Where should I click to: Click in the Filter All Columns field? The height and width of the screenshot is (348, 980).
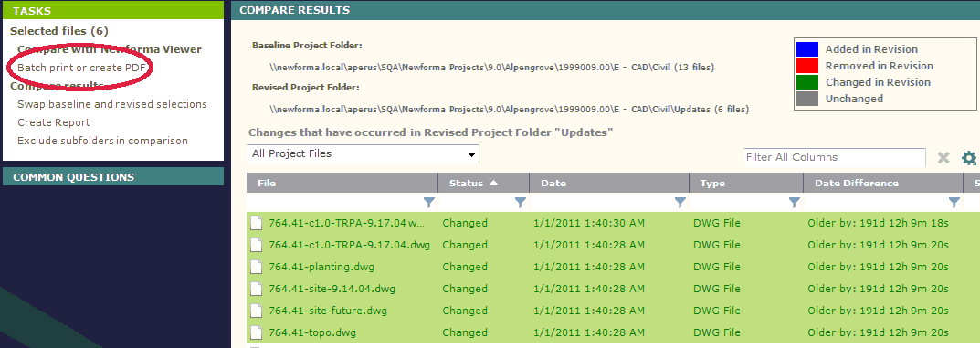(835, 157)
